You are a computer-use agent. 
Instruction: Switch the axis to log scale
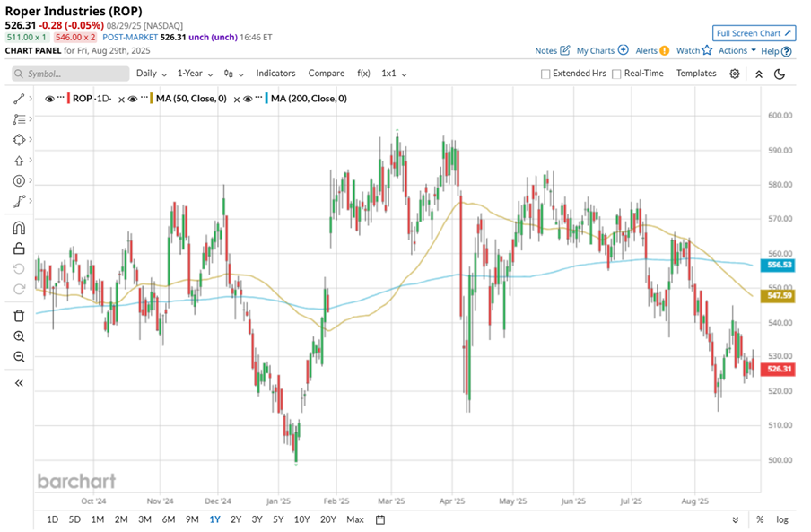click(x=782, y=519)
